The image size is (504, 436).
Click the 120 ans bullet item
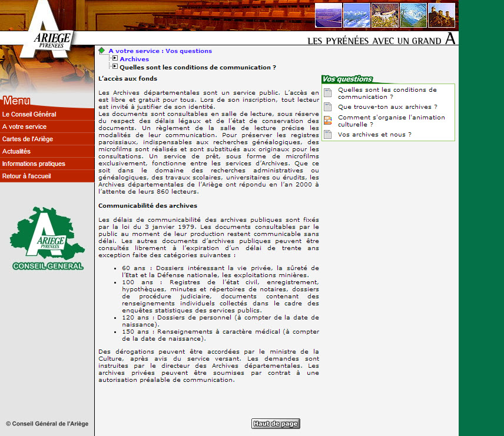pyautogui.click(x=220, y=321)
